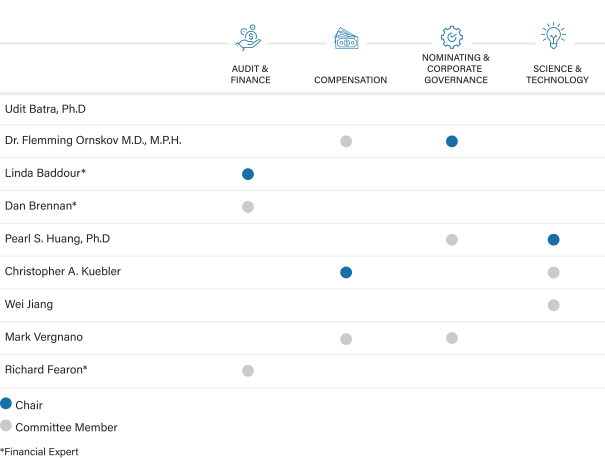Image resolution: width=605 pixels, height=458 pixels.
Task: Click the Audit & Finance hand-coin icon
Action: (248, 39)
